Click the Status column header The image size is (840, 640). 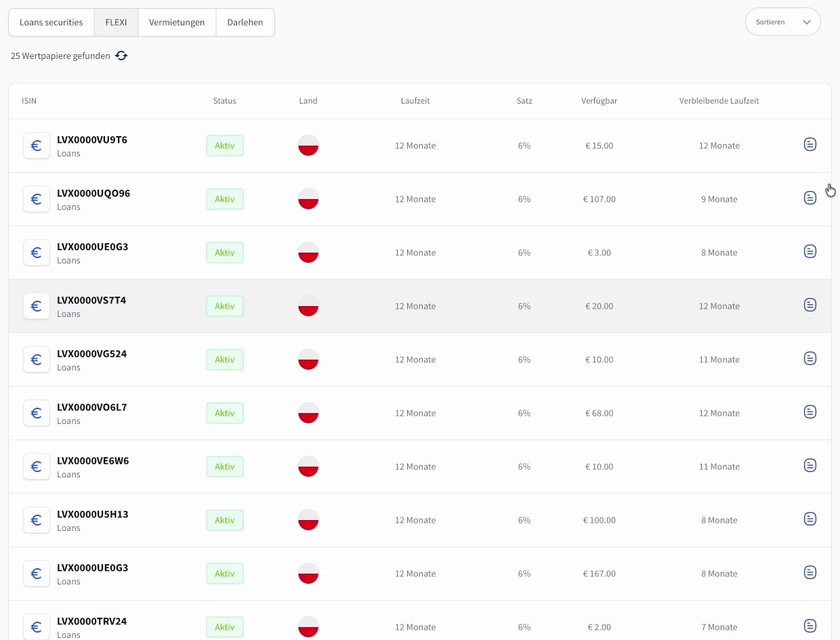225,101
